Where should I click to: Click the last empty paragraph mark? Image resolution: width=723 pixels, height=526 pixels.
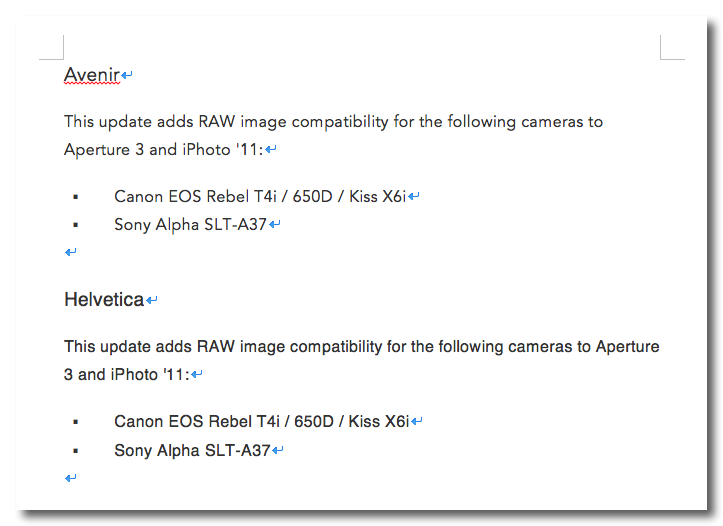pos(71,478)
